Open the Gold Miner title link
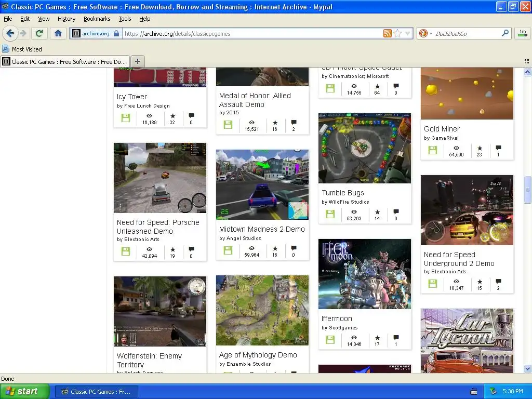 point(442,129)
